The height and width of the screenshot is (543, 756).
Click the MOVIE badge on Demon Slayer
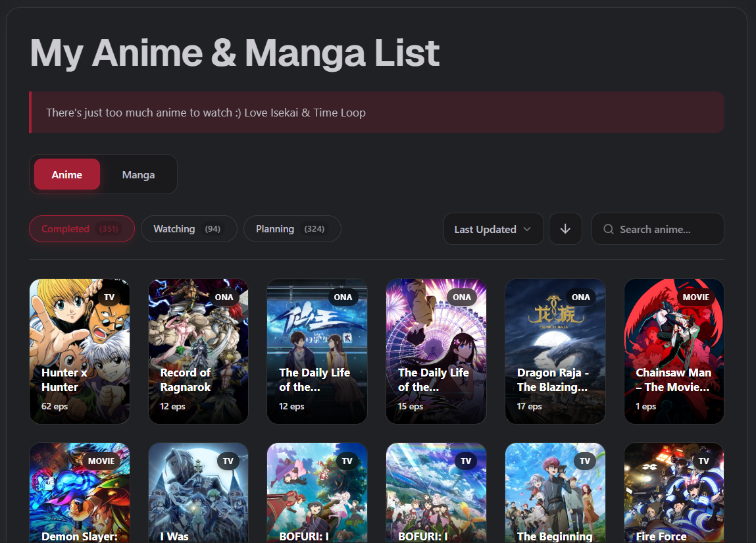(x=101, y=461)
